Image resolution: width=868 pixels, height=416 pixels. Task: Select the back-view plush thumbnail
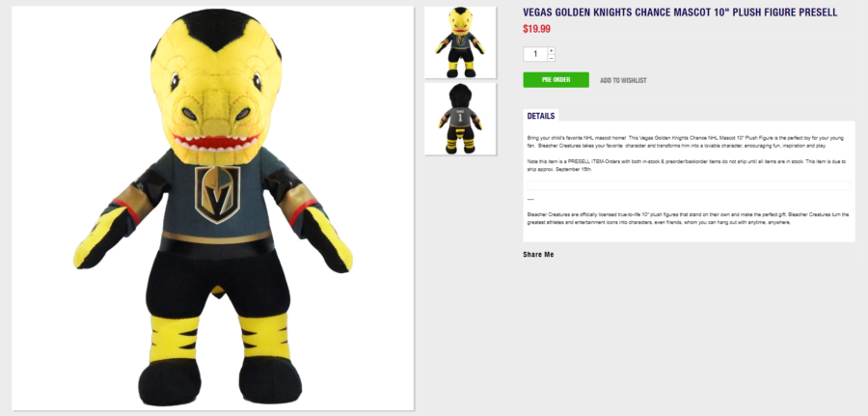click(460, 119)
